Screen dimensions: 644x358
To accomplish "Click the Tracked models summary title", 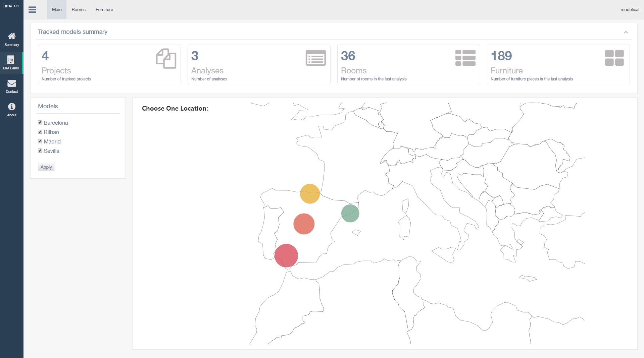I will tap(72, 32).
